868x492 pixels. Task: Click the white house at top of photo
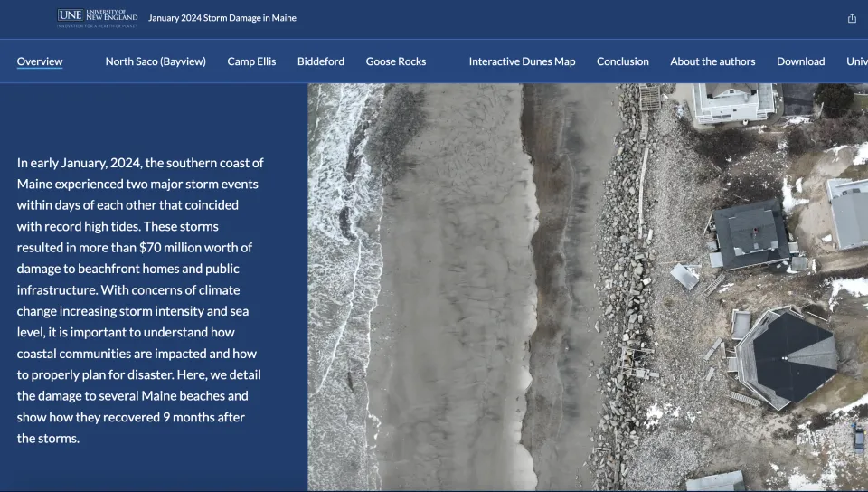[x=732, y=101]
